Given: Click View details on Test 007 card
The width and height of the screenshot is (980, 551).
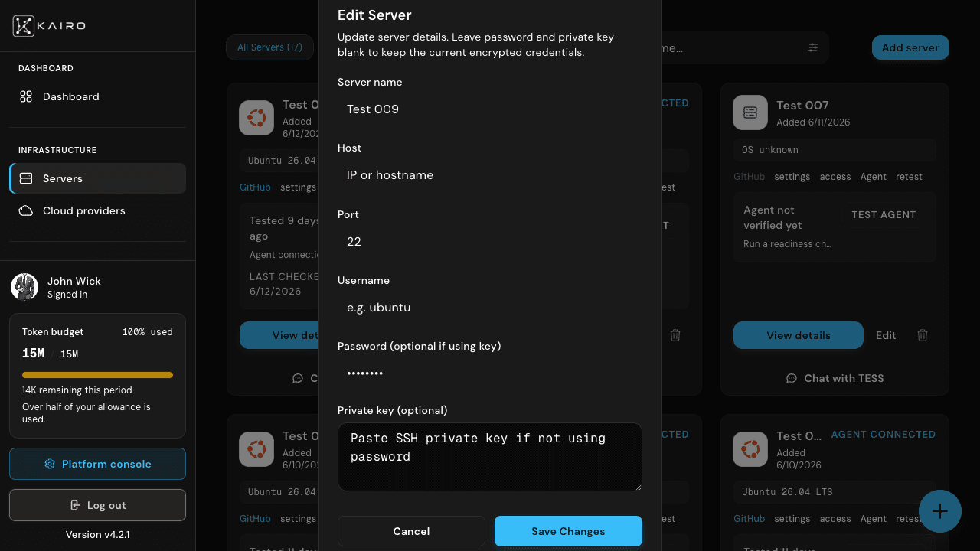Looking at the screenshot, I should pos(798,335).
